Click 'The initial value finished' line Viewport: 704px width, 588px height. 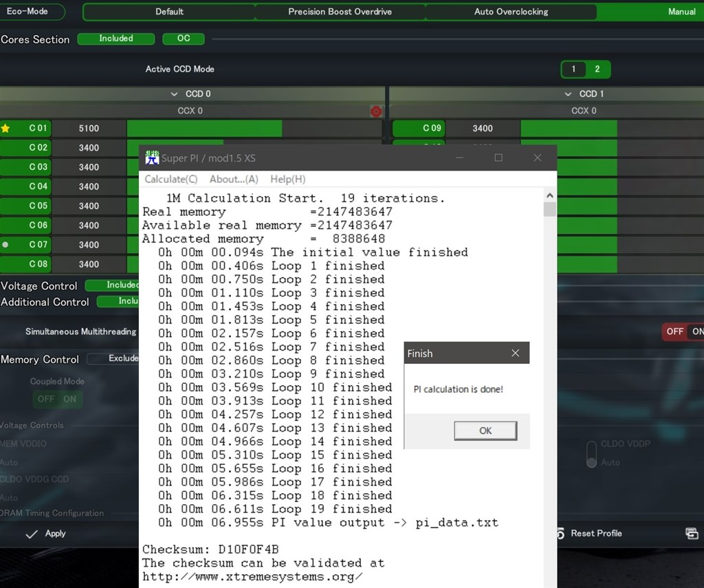pyautogui.click(x=313, y=252)
